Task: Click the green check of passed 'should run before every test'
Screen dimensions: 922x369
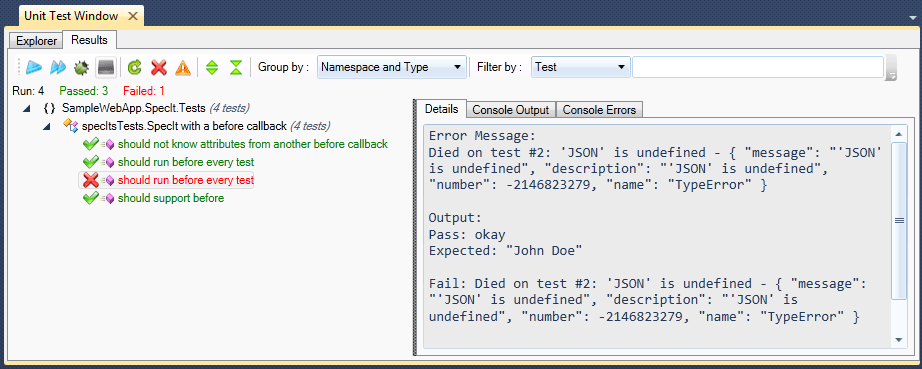Action: [x=90, y=162]
